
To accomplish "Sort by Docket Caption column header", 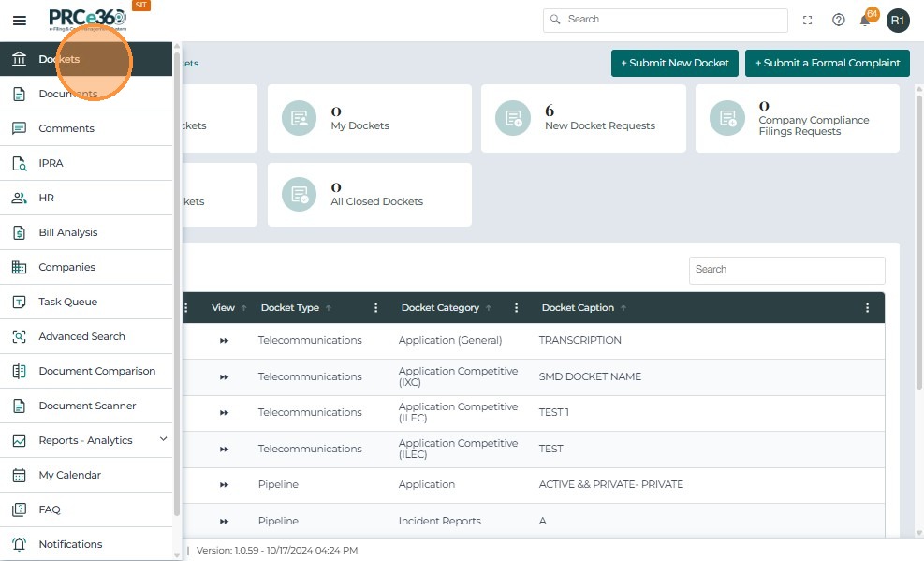I will (x=578, y=308).
